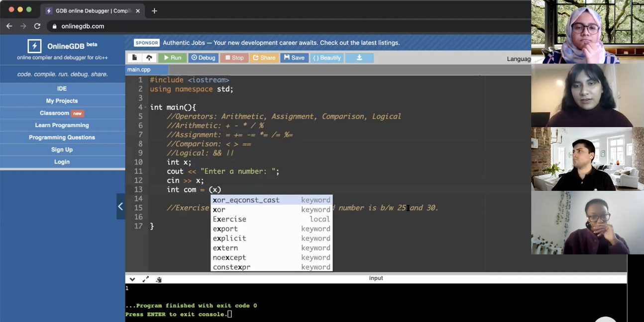Click the Stop button in the toolbar
This screenshot has height=322, width=644.
click(x=234, y=58)
